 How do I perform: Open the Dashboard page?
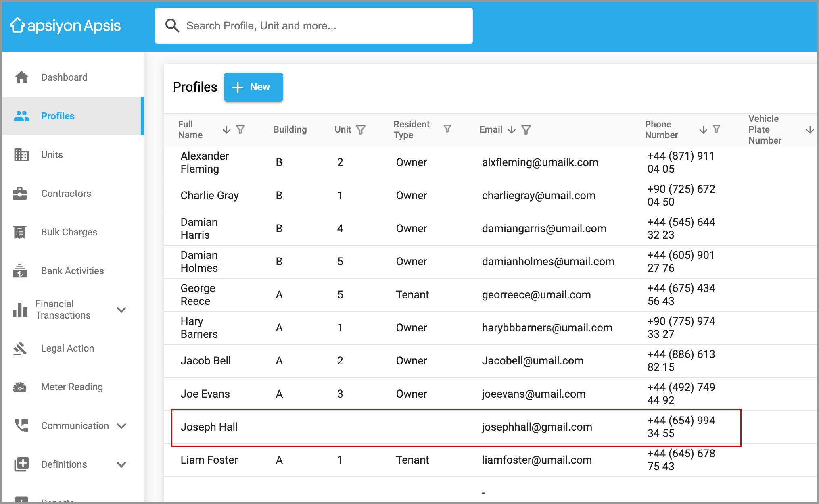point(64,77)
